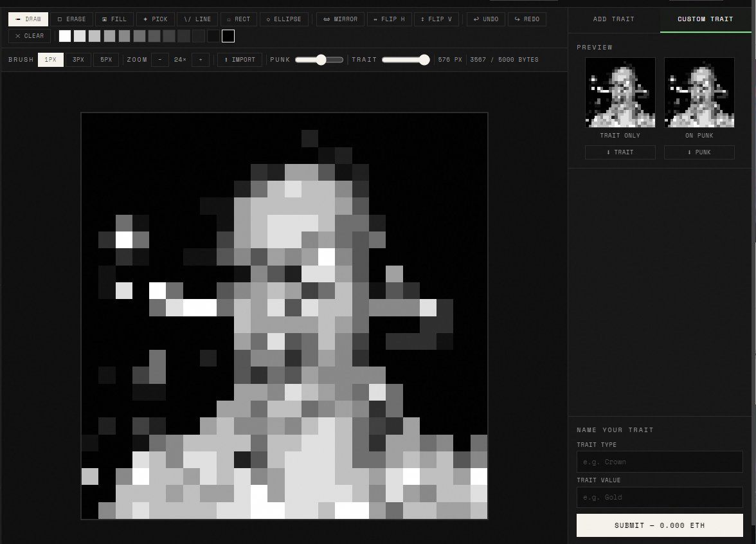This screenshot has height=544, width=756.
Task: Undo the last drawing action
Action: [x=486, y=19]
